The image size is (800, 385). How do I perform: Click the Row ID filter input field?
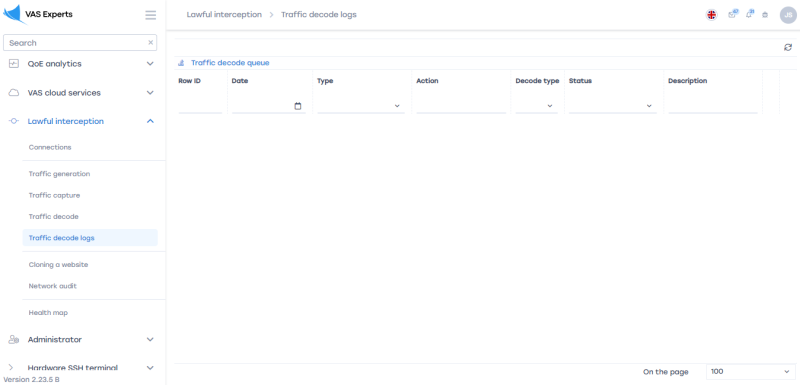click(x=201, y=106)
